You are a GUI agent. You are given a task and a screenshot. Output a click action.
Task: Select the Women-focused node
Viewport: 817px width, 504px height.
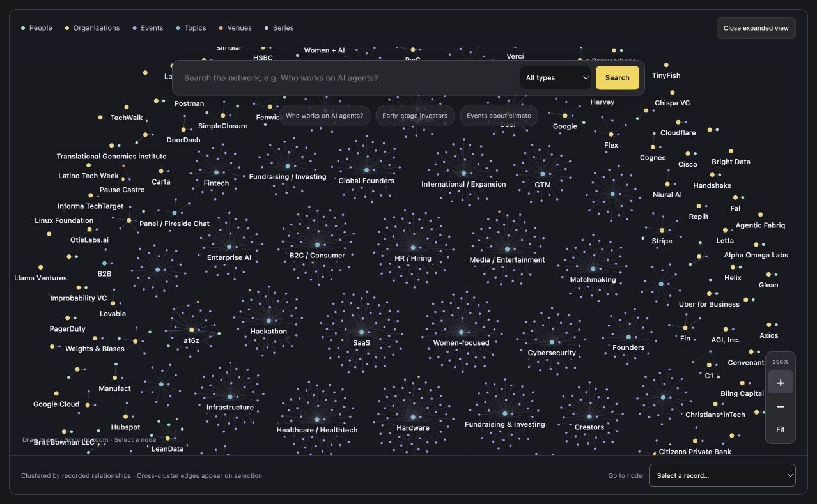pos(461,332)
